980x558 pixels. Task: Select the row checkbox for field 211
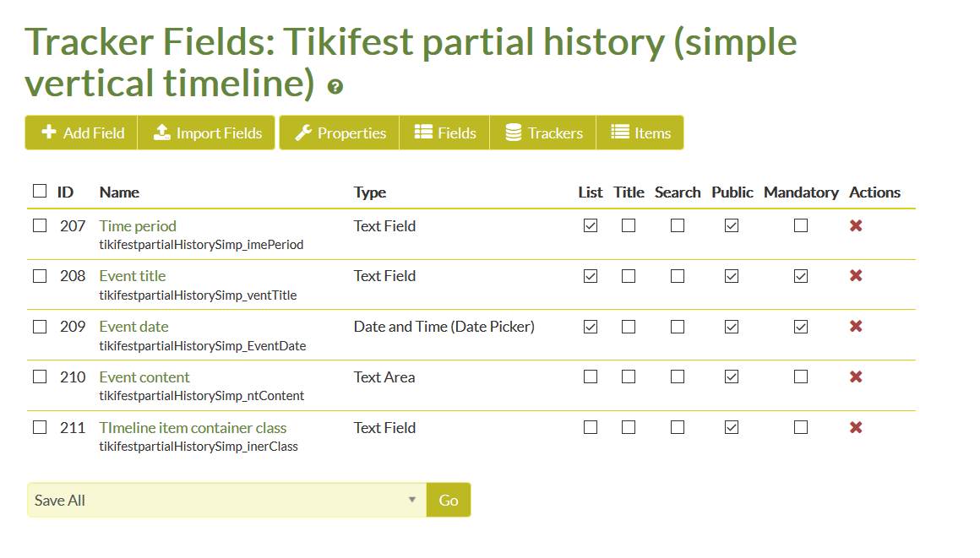pos(40,427)
